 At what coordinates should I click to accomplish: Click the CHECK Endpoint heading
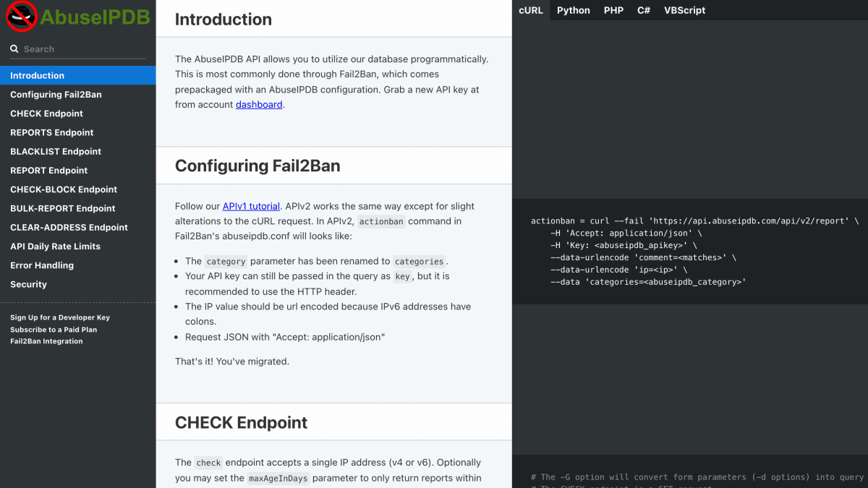pos(242,422)
